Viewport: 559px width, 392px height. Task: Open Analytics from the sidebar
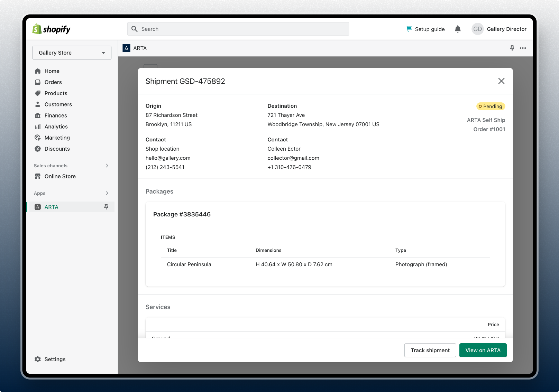(56, 127)
